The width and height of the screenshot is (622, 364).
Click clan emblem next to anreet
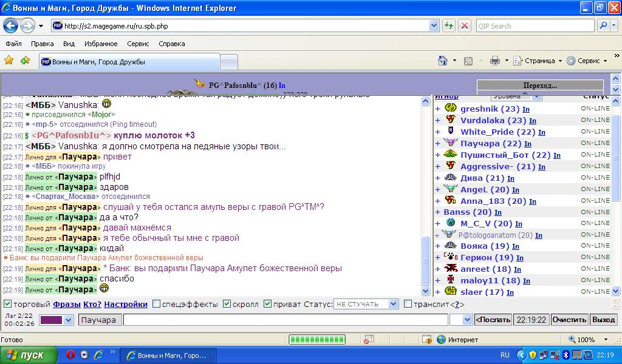coord(450,268)
